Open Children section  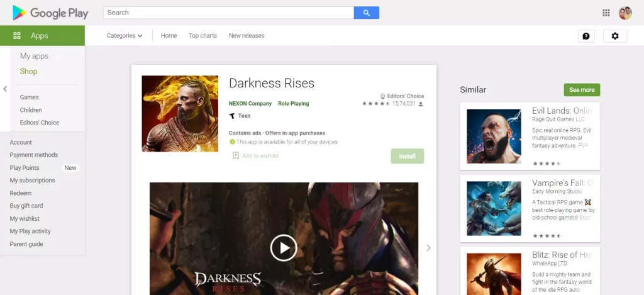(31, 110)
